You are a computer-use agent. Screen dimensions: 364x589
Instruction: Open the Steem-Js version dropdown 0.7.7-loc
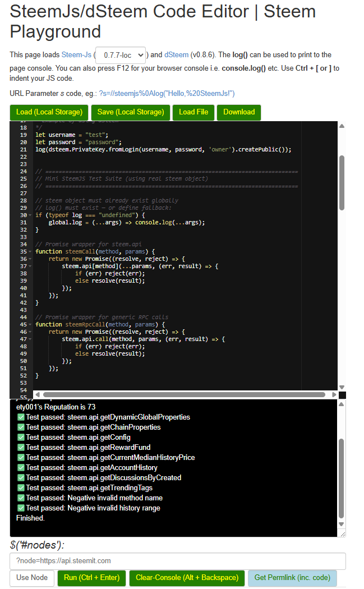[121, 55]
